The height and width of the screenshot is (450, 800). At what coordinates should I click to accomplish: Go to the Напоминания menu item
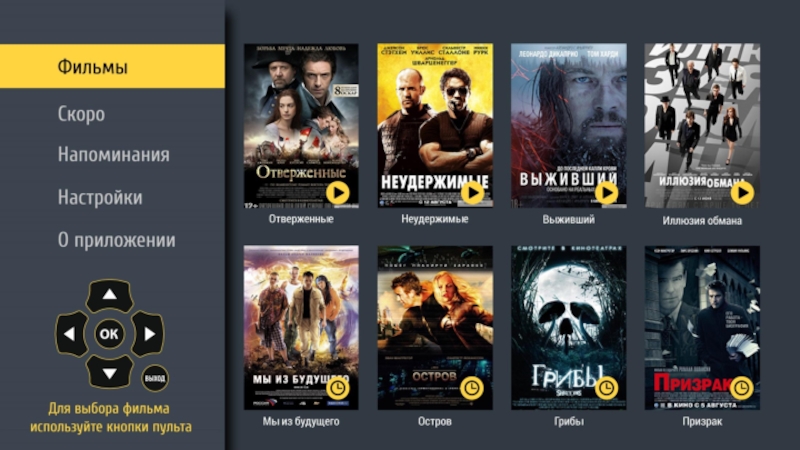click(x=113, y=155)
